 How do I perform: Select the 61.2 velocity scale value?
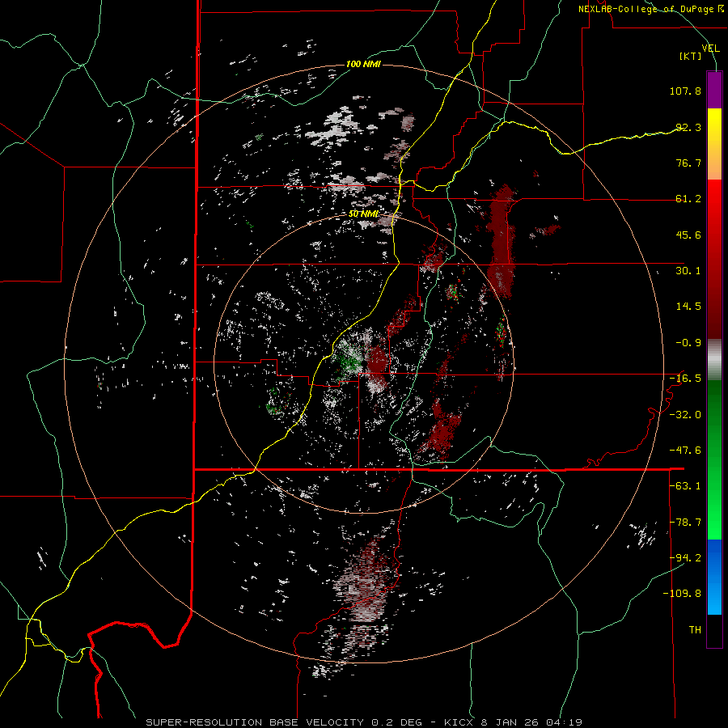click(x=688, y=199)
